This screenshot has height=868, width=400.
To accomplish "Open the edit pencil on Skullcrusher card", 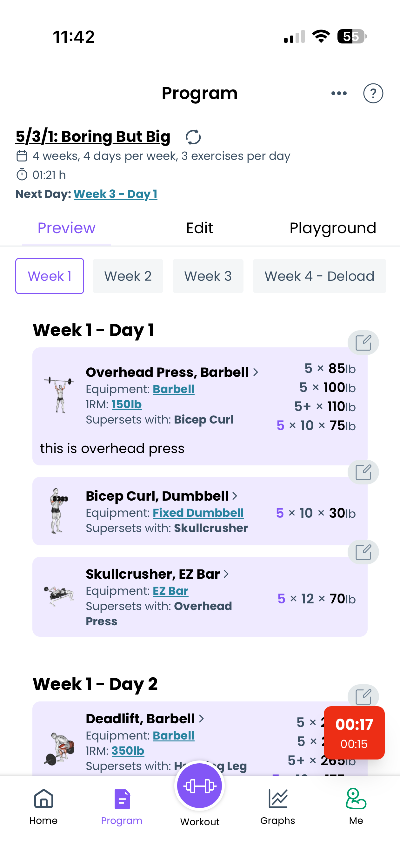I will tap(363, 552).
